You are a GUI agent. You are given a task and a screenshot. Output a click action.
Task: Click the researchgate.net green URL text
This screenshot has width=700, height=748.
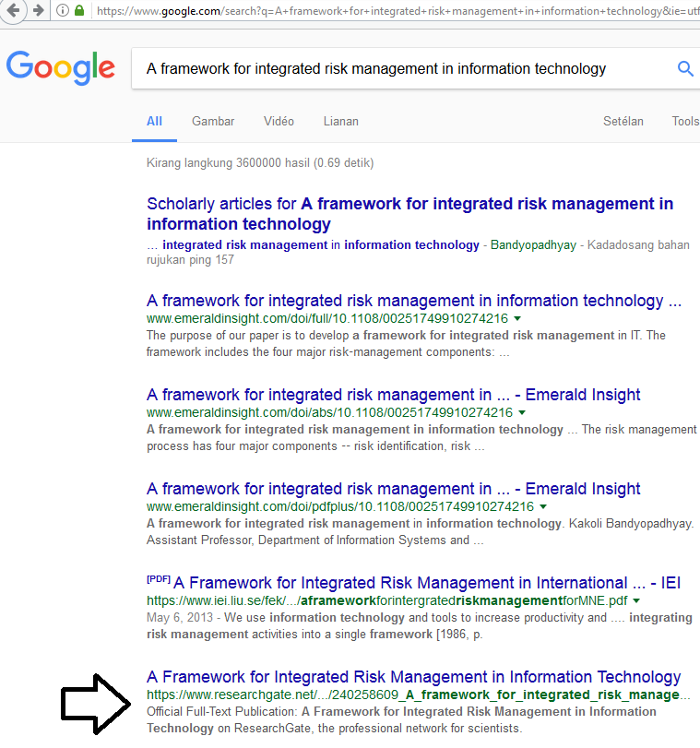[418, 695]
